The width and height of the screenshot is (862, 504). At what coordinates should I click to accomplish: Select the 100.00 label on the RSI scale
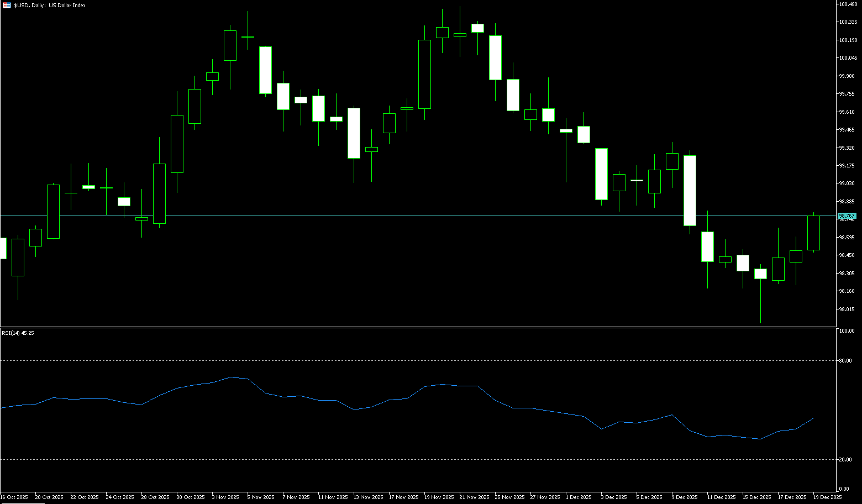pyautogui.click(x=847, y=331)
